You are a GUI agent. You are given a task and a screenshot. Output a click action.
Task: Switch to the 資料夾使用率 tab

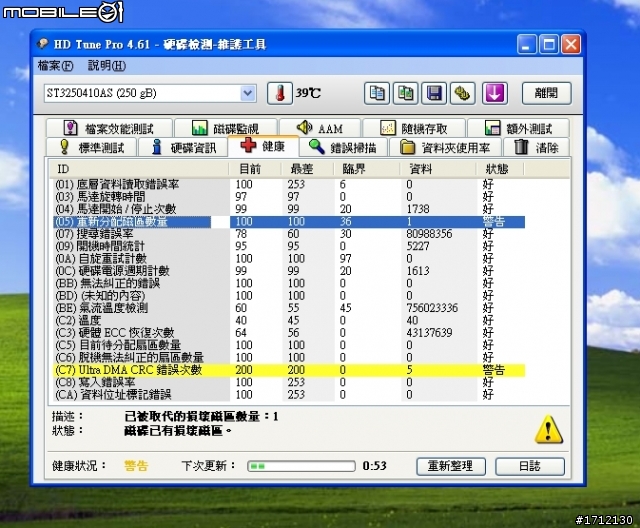[x=445, y=147]
